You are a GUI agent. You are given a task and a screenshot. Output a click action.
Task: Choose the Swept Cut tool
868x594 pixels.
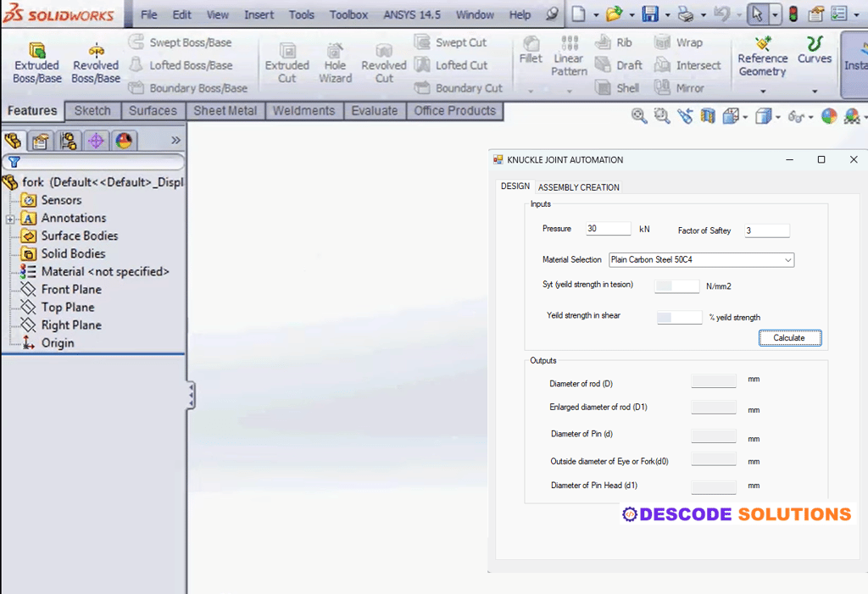click(451, 42)
